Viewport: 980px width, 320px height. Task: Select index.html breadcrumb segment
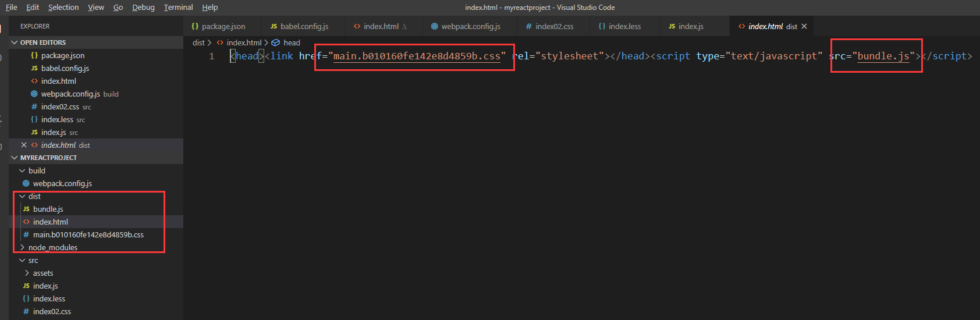point(244,42)
